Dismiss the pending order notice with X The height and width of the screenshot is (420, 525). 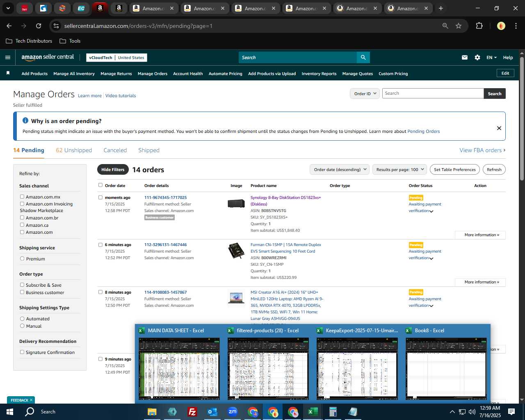(x=499, y=128)
